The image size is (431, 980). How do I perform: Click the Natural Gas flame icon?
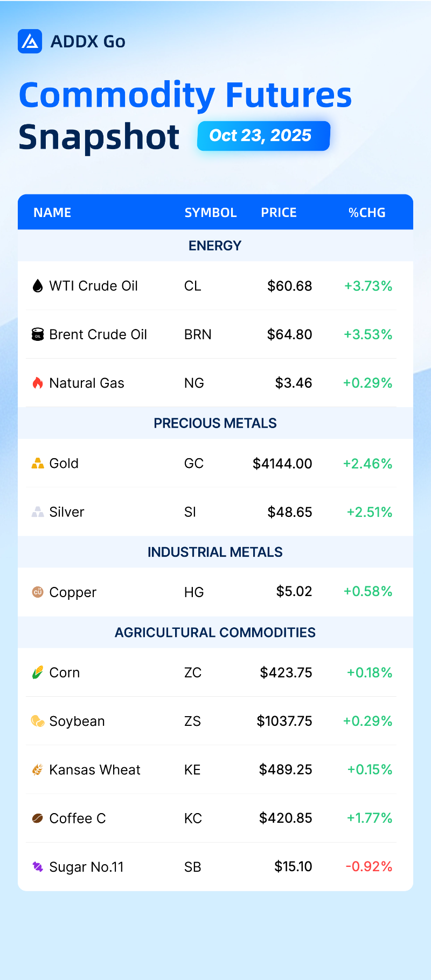point(38,383)
